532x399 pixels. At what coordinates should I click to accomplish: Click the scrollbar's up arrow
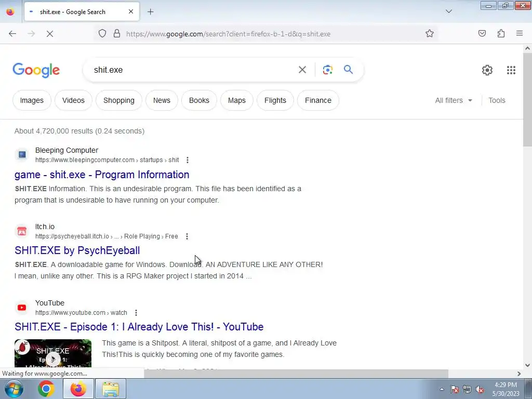click(x=527, y=48)
